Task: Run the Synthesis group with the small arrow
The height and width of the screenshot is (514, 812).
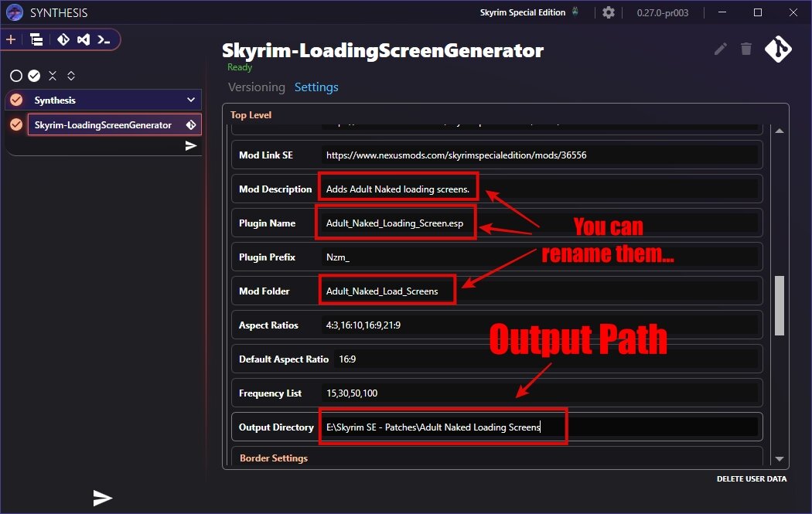Action: tap(191, 146)
